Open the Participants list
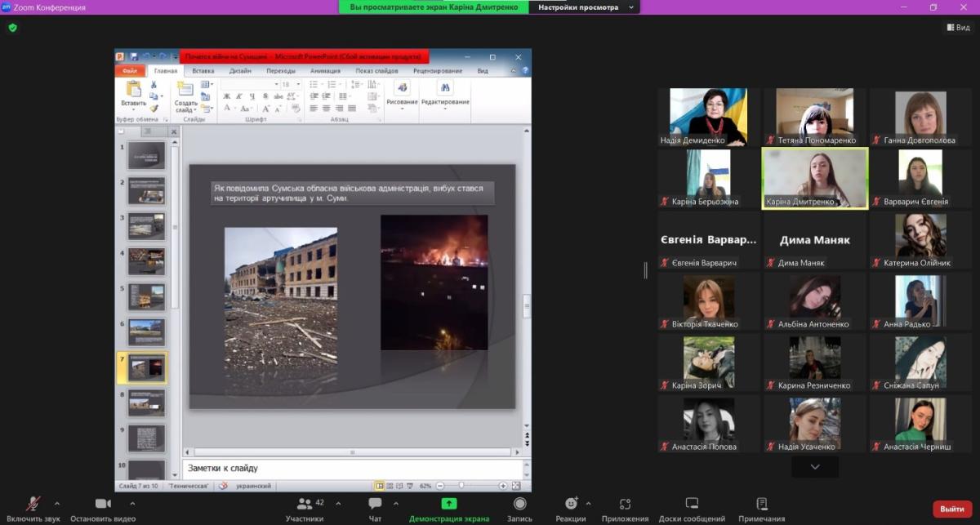The height and width of the screenshot is (525, 980). coord(305,505)
